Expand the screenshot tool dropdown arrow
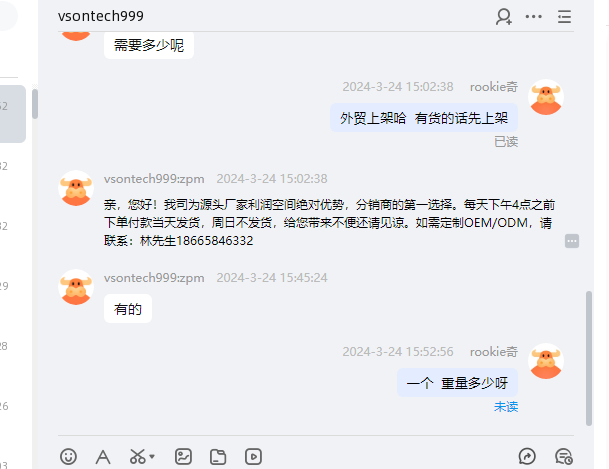Image resolution: width=609 pixels, height=469 pixels. (x=152, y=457)
